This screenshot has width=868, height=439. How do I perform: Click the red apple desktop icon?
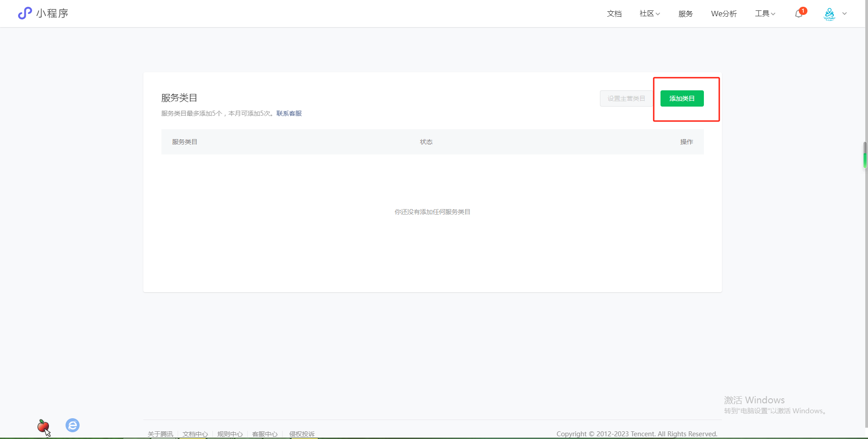[43, 426]
